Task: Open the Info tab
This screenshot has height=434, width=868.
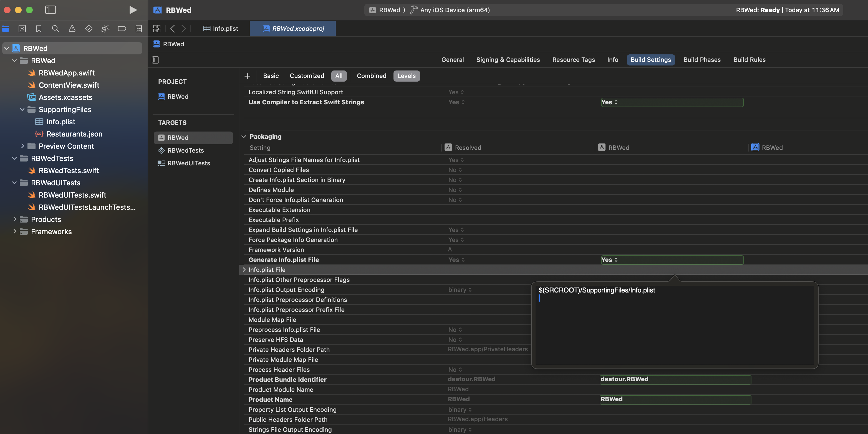Action: pyautogui.click(x=613, y=60)
